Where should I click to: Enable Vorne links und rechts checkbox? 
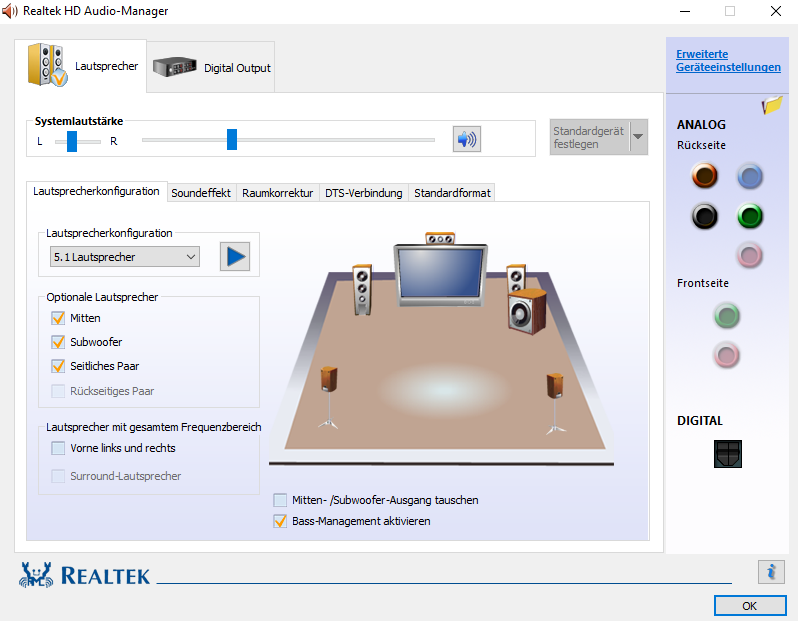pyautogui.click(x=58, y=448)
